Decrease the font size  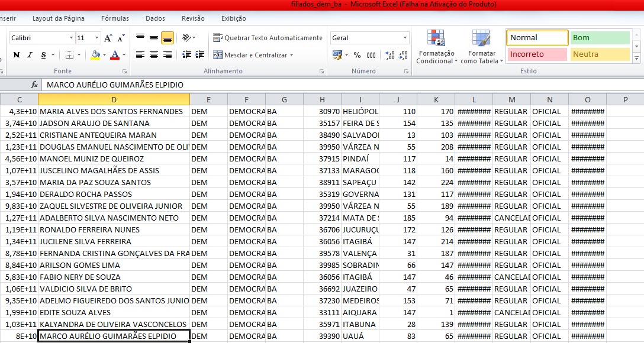(121, 38)
